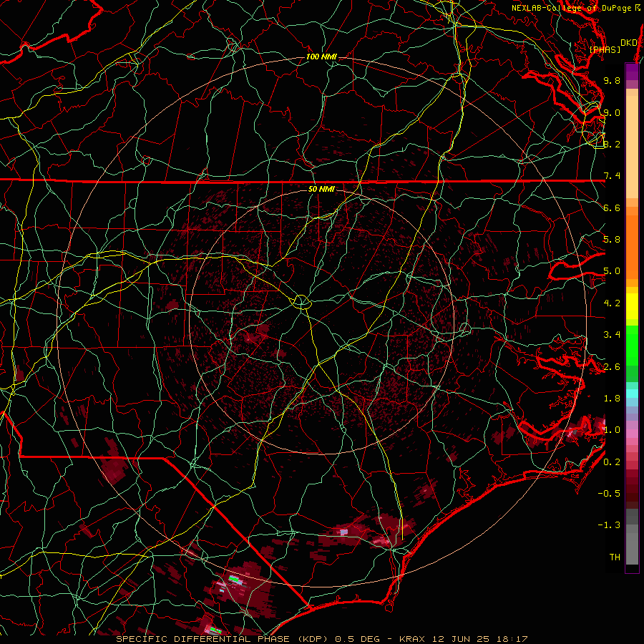Click the -1.3 scale value
The image size is (644, 644).
[x=609, y=525]
